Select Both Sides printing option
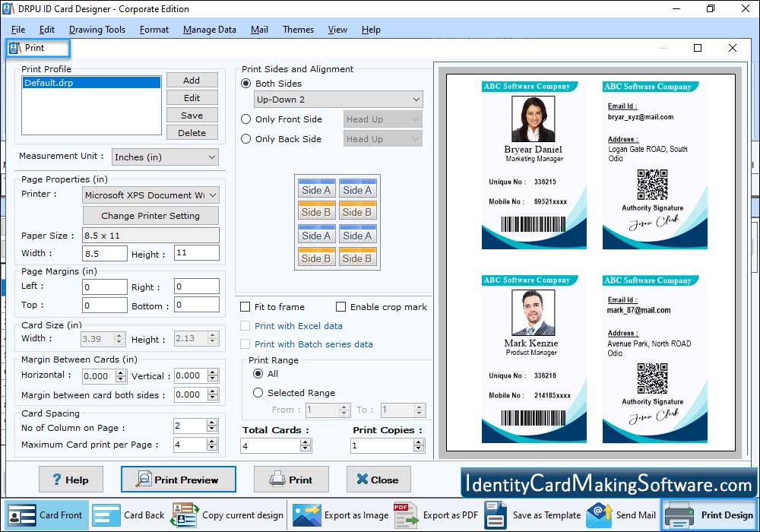The height and width of the screenshot is (532, 760). (x=246, y=84)
